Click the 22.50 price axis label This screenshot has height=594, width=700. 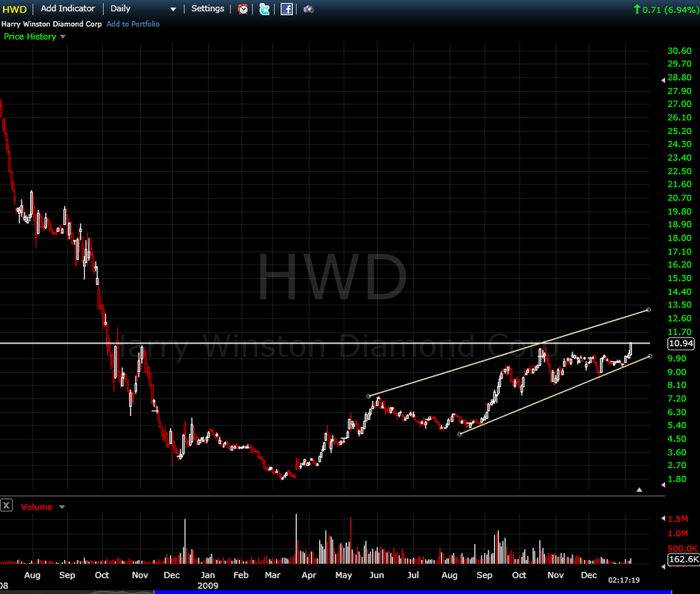tap(679, 171)
